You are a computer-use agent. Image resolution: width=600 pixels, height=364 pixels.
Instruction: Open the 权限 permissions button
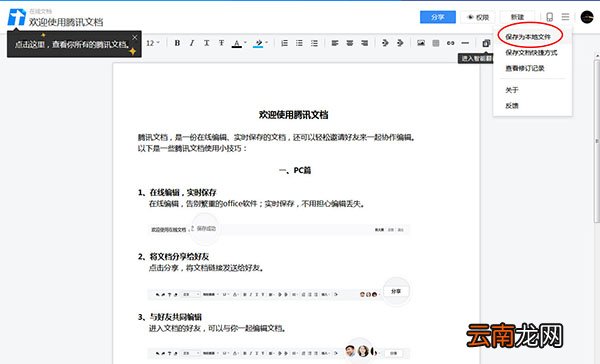pos(478,17)
